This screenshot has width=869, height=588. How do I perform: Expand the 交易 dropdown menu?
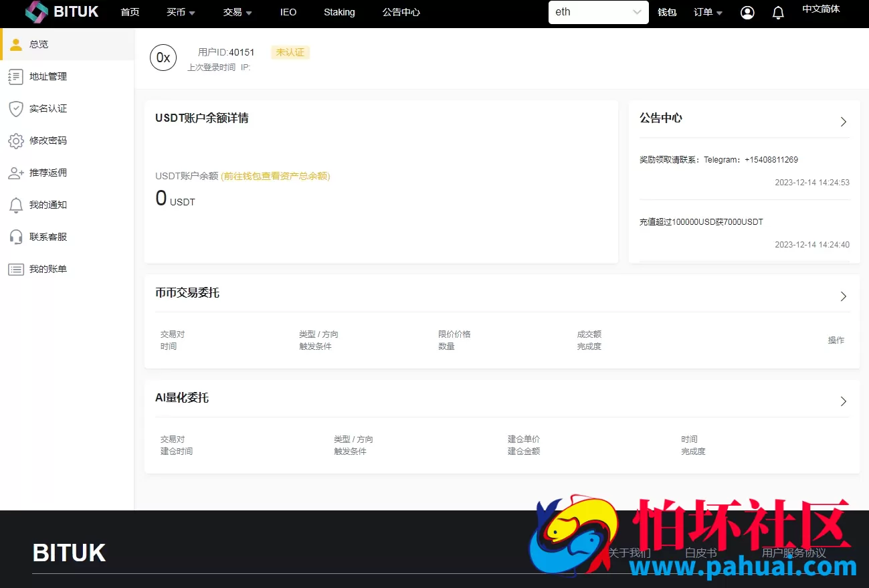coord(238,12)
